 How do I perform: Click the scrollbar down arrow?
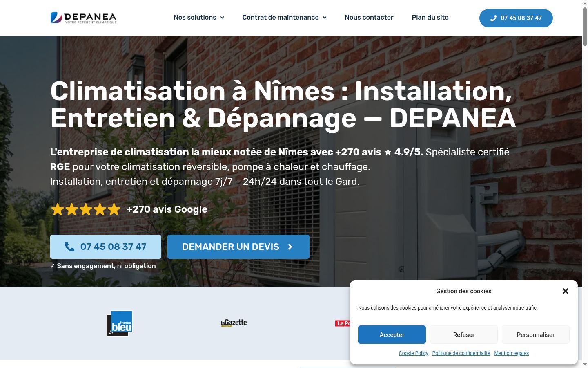point(585,364)
